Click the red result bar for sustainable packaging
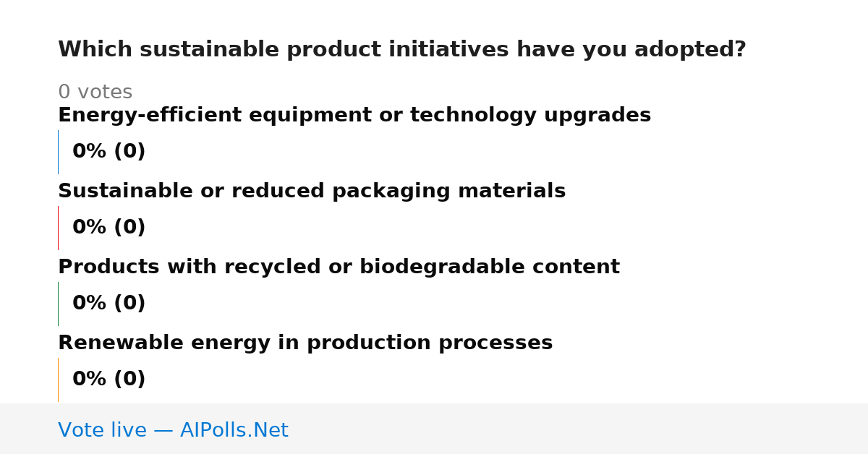The height and width of the screenshot is (454, 868). [58, 228]
